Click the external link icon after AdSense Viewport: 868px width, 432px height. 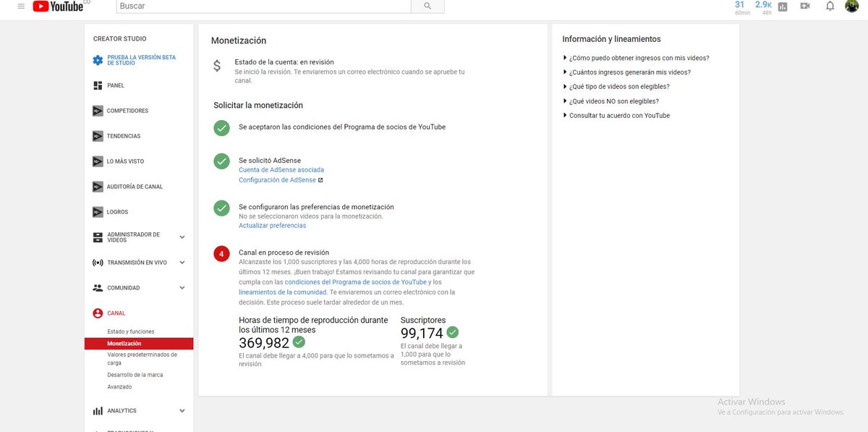pyautogui.click(x=320, y=180)
